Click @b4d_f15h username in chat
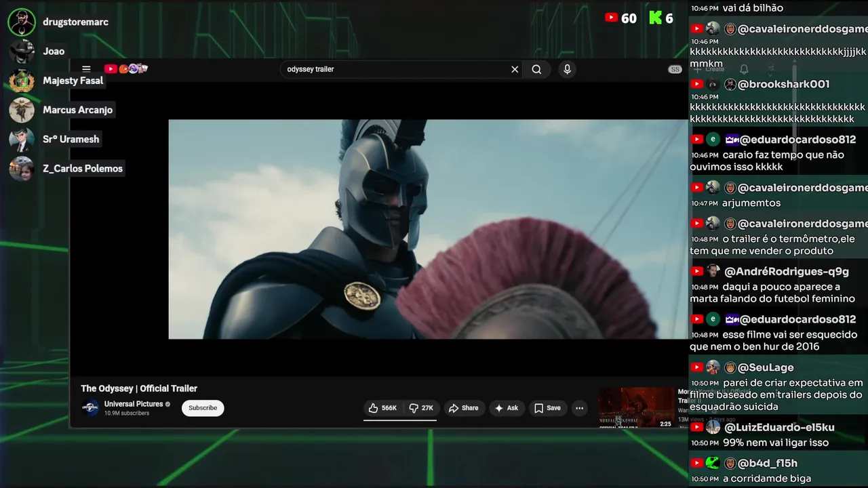Viewport: 868px width, 488px height. click(768, 463)
